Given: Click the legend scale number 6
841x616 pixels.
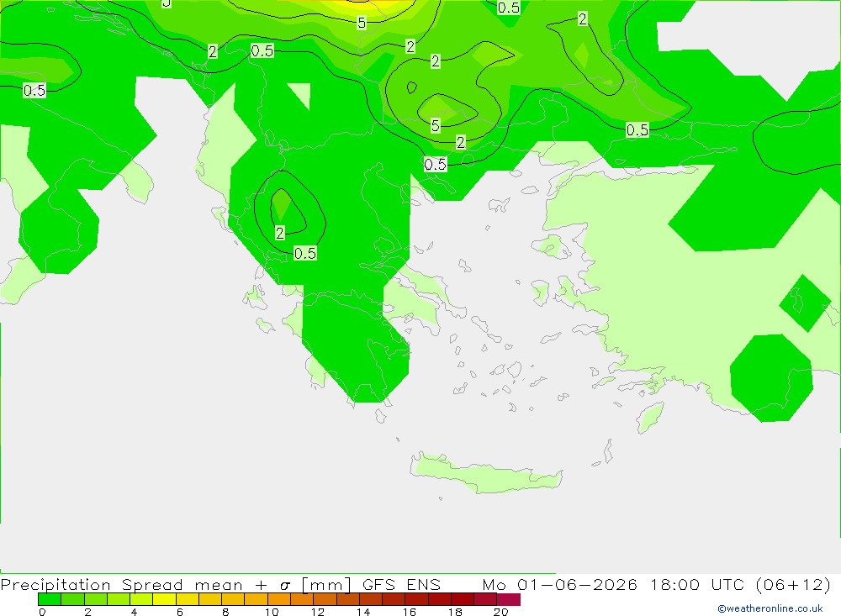Looking at the screenshot, I should click(x=180, y=612).
